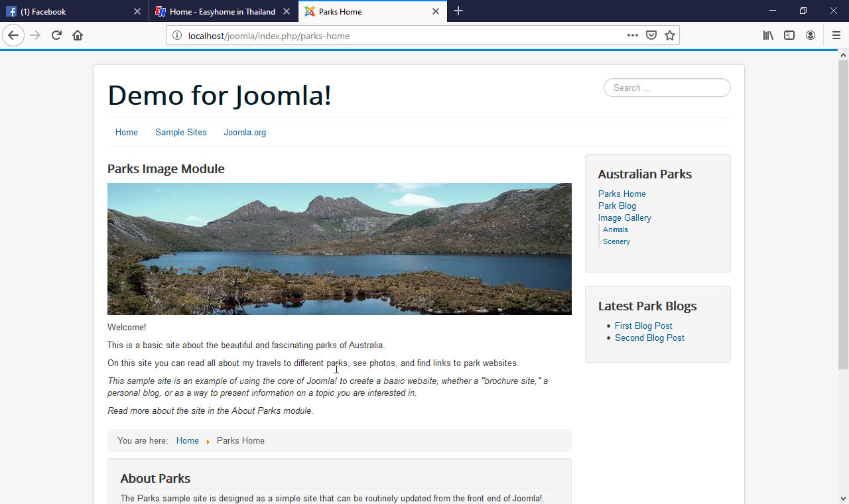Click inside the Search field
849x504 pixels.
[x=667, y=87]
